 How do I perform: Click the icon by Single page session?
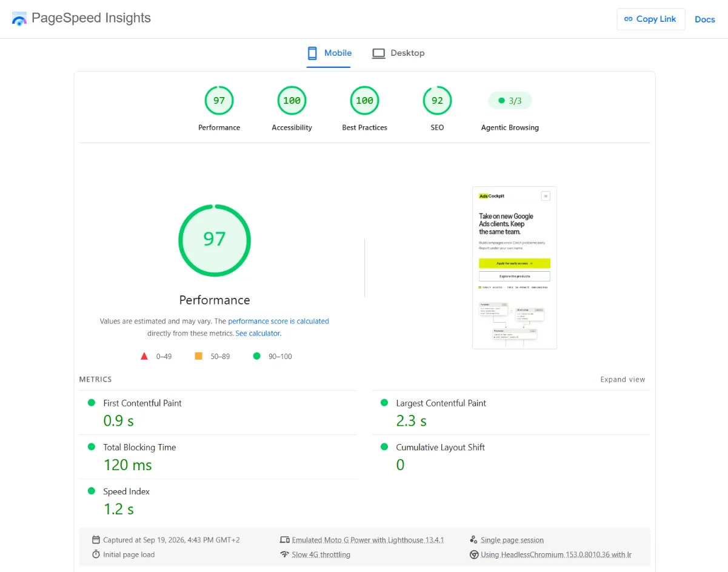coord(474,540)
